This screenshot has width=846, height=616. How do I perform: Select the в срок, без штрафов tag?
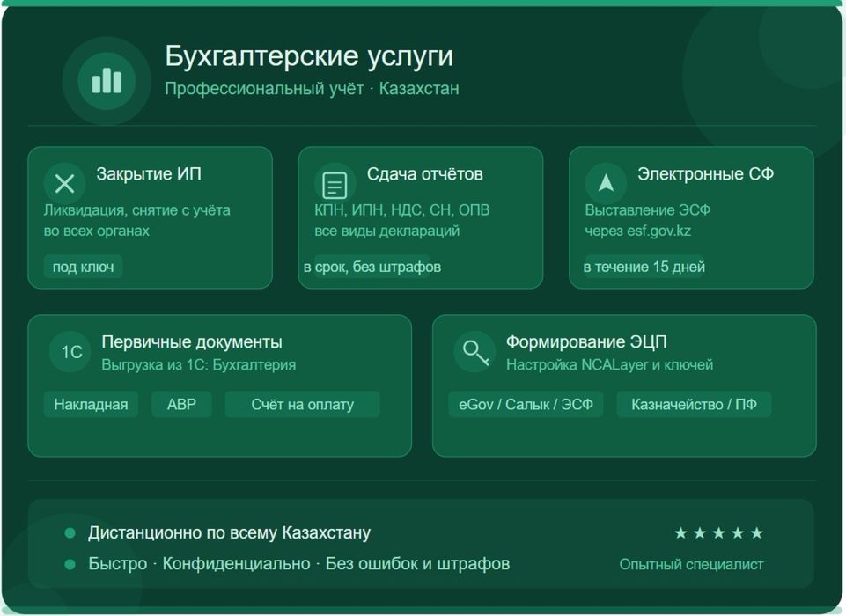[372, 267]
